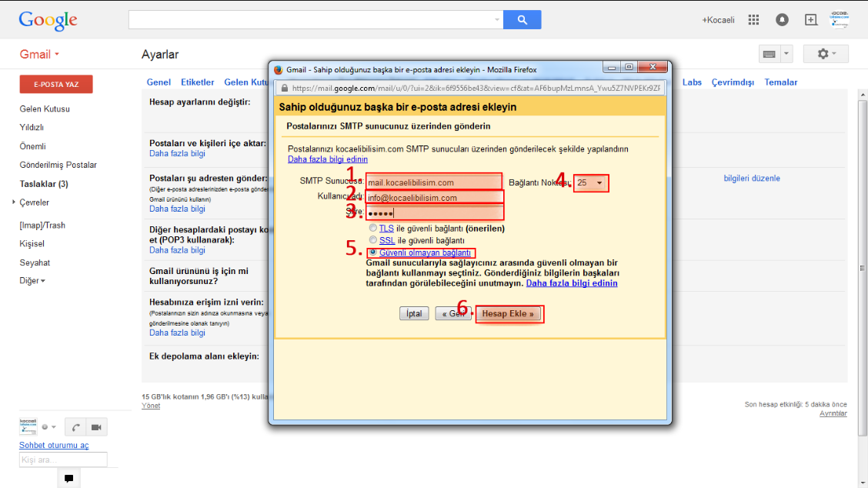This screenshot has height=488, width=868.
Task: Open the Hangouts chat bubble icon
Action: (x=68, y=478)
